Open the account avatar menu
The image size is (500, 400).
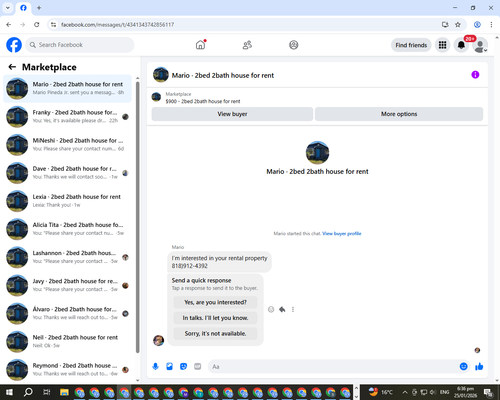[x=480, y=45]
